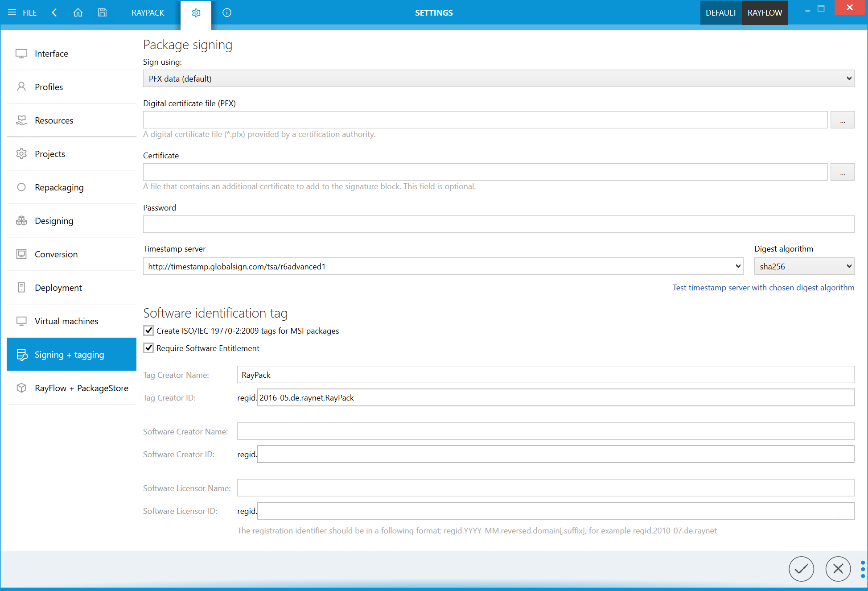Click the Save floppy disk icon
This screenshot has height=591, width=868.
(x=102, y=12)
